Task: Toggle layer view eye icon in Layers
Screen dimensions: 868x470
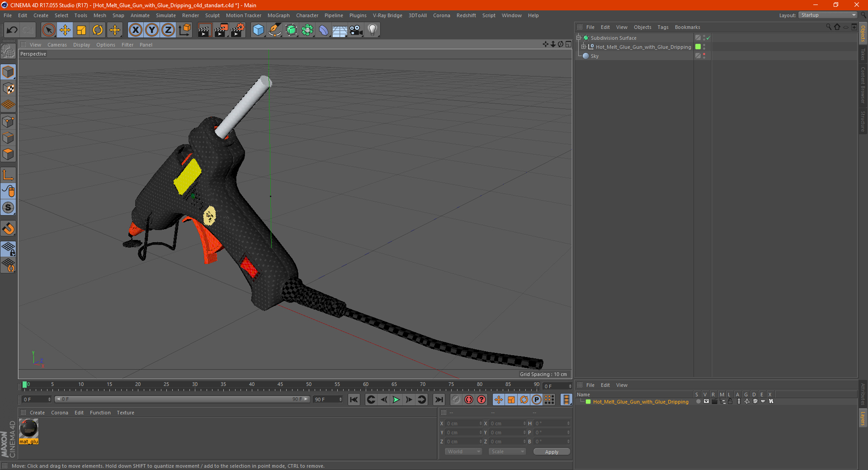Action: 706,401
